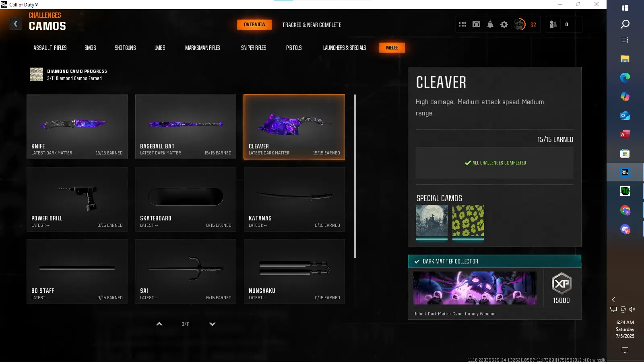Open the Windows Start menu
This screenshot has height=362, width=644.
[x=625, y=8]
